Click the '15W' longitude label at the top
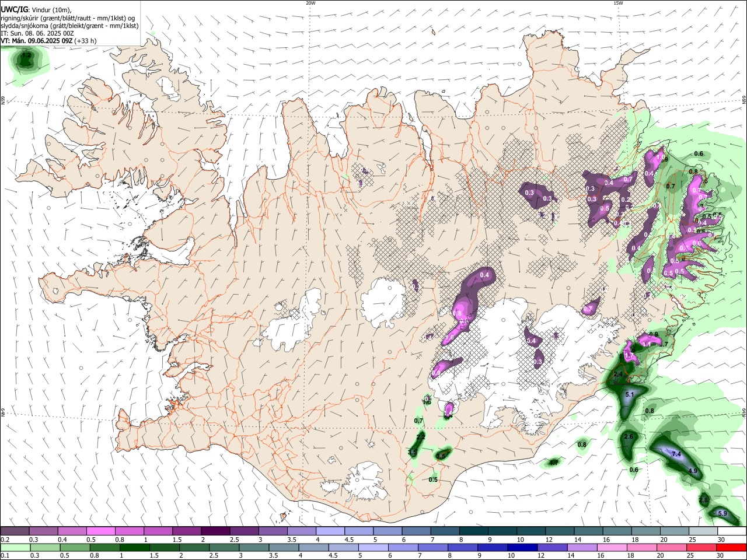This screenshot has height=560, width=747. 618,3
